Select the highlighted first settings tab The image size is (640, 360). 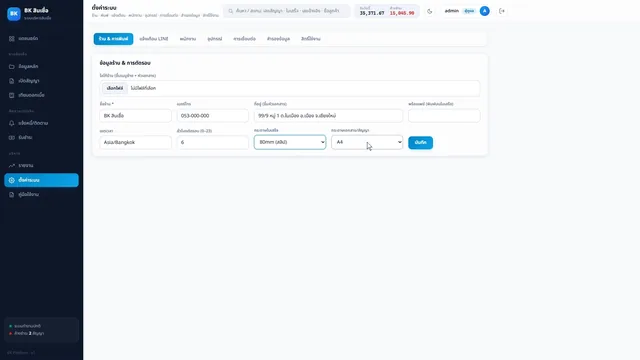[113, 39]
